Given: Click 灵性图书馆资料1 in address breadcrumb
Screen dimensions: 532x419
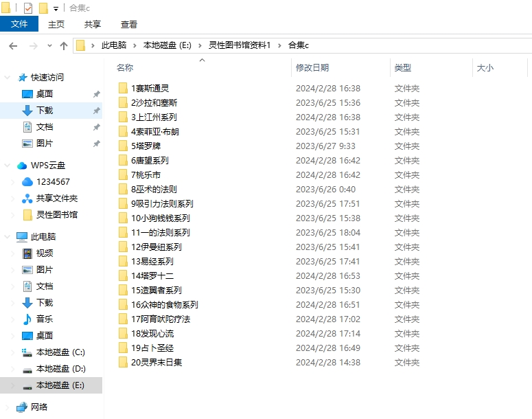Looking at the screenshot, I should (x=240, y=45).
